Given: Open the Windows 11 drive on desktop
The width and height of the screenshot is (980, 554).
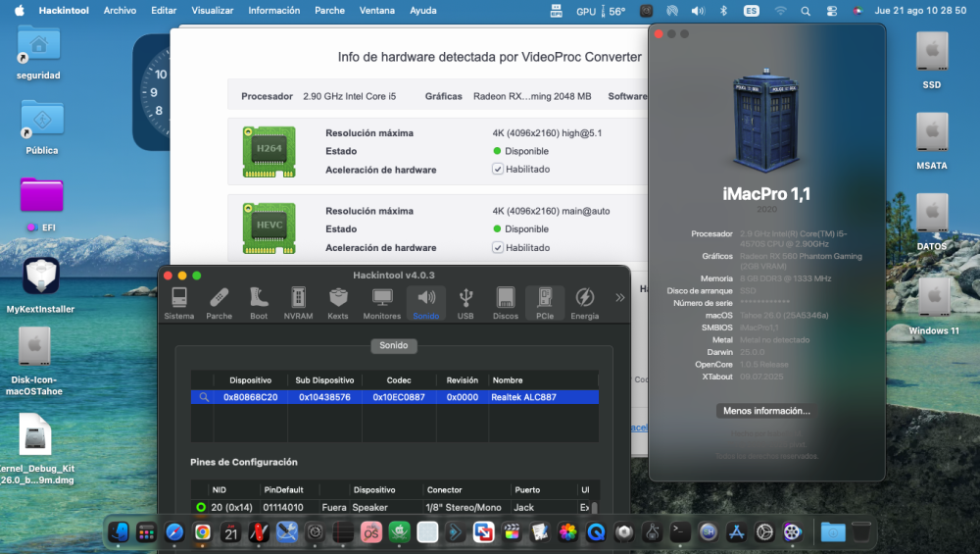Looking at the screenshot, I should (934, 306).
